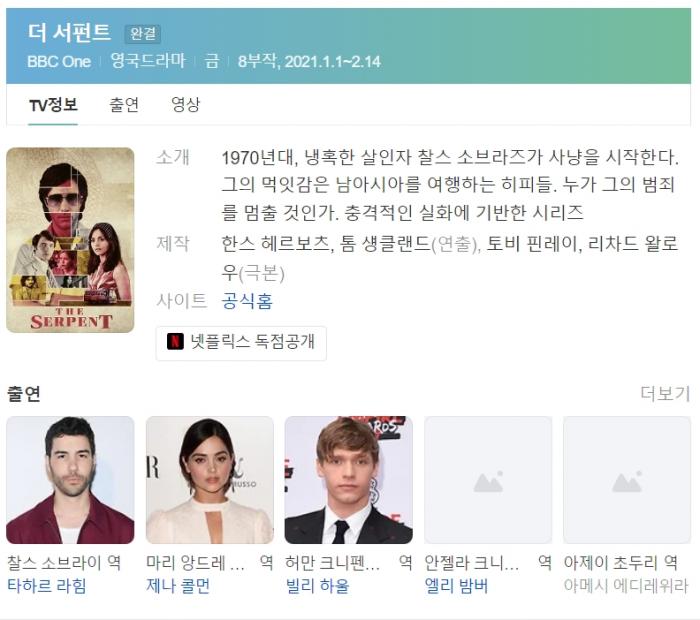Image resolution: width=700 pixels, height=620 pixels.
Task: Switch to the 출연 tab
Action: [x=124, y=105]
